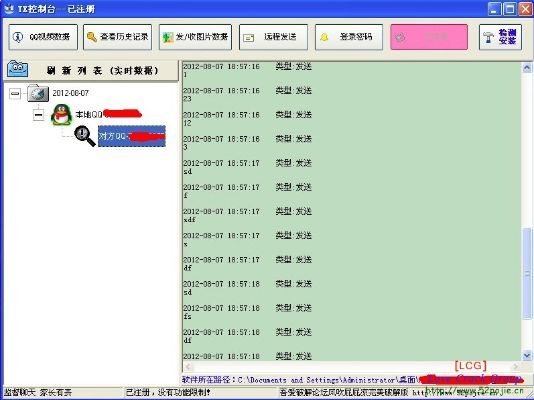Click the pink highlighted toolbar button
534x400 pixels.
click(429, 37)
